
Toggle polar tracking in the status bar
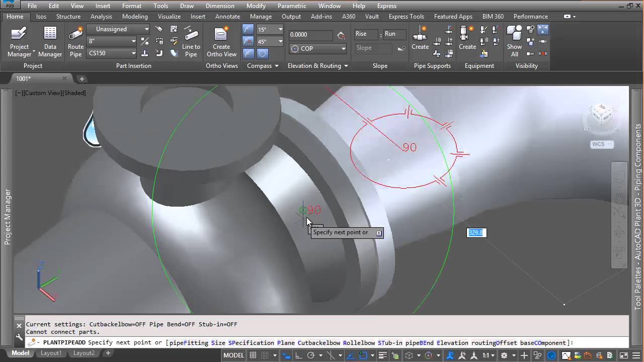point(310,355)
